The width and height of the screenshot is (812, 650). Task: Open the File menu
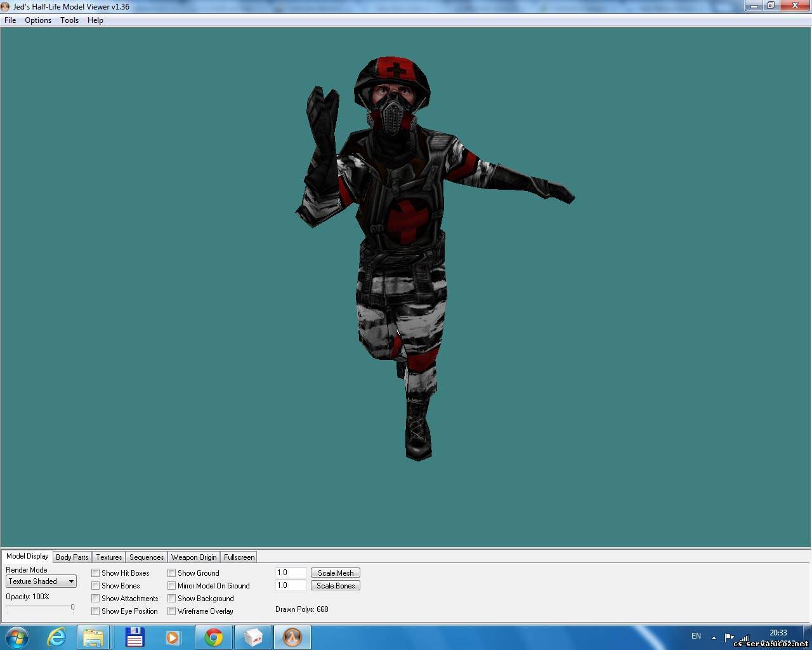pyautogui.click(x=10, y=20)
